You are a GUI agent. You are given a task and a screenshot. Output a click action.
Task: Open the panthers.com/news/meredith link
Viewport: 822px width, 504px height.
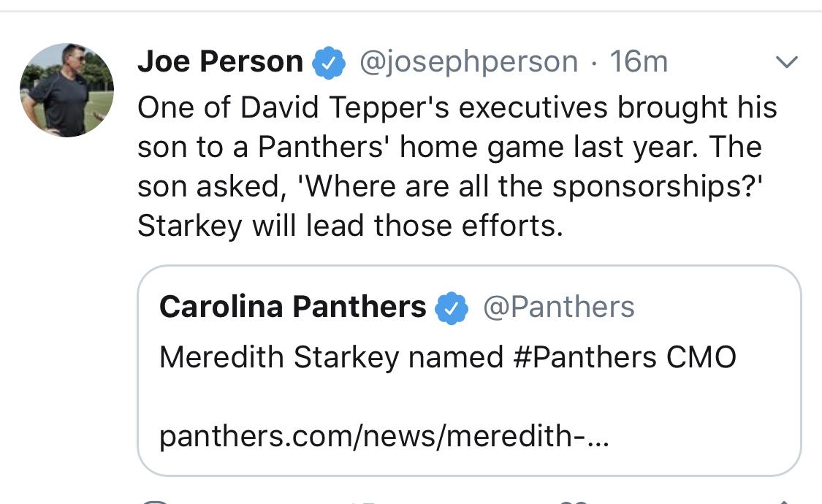click(384, 436)
